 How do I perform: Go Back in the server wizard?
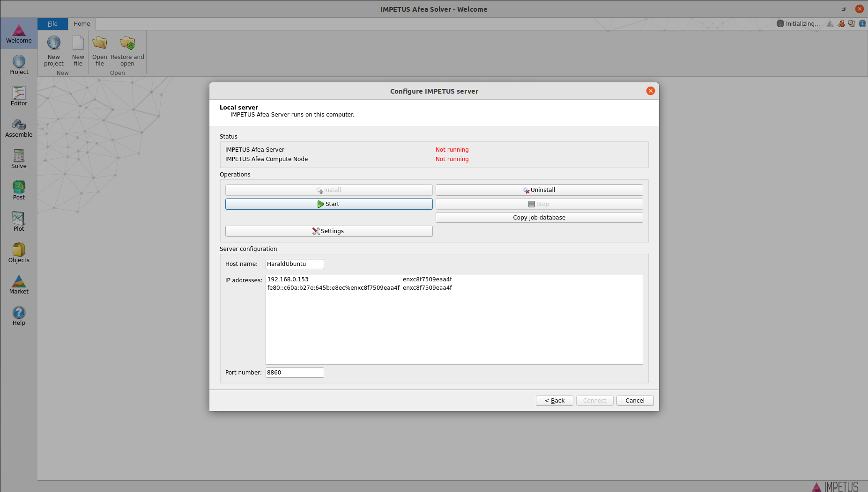tap(555, 401)
